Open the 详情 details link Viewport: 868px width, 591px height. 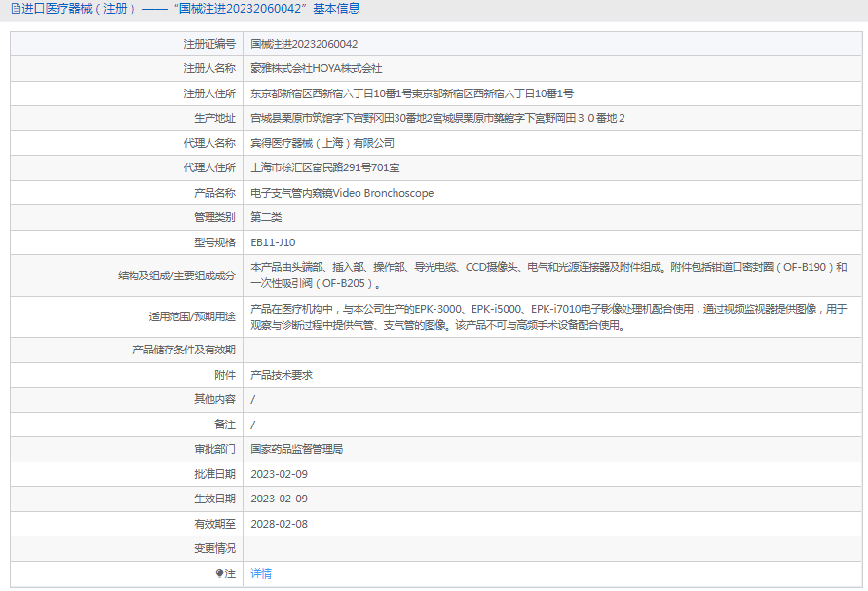point(261,573)
